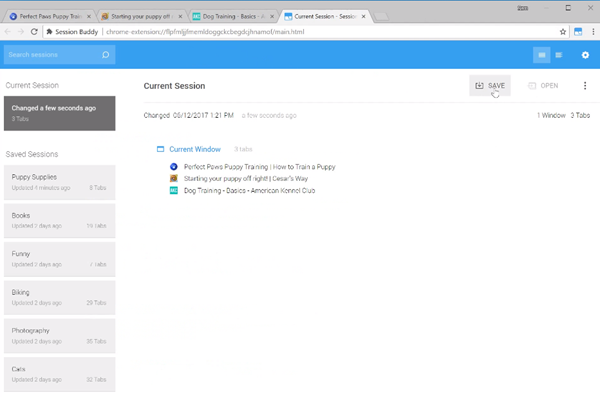Click the '3 tabs' label beside Current Window
The height and width of the screenshot is (397, 600).
pyautogui.click(x=243, y=149)
